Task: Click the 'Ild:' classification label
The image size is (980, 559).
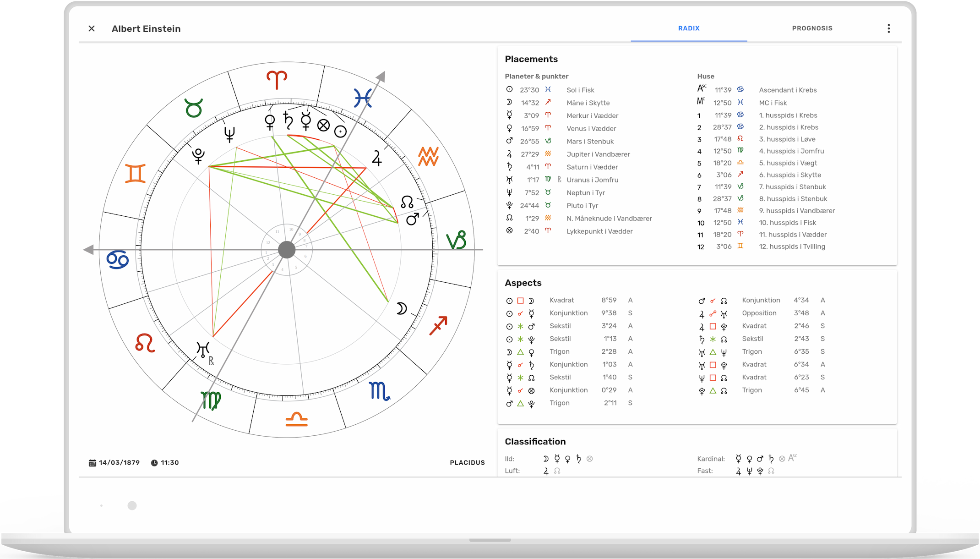Action: [x=509, y=459]
